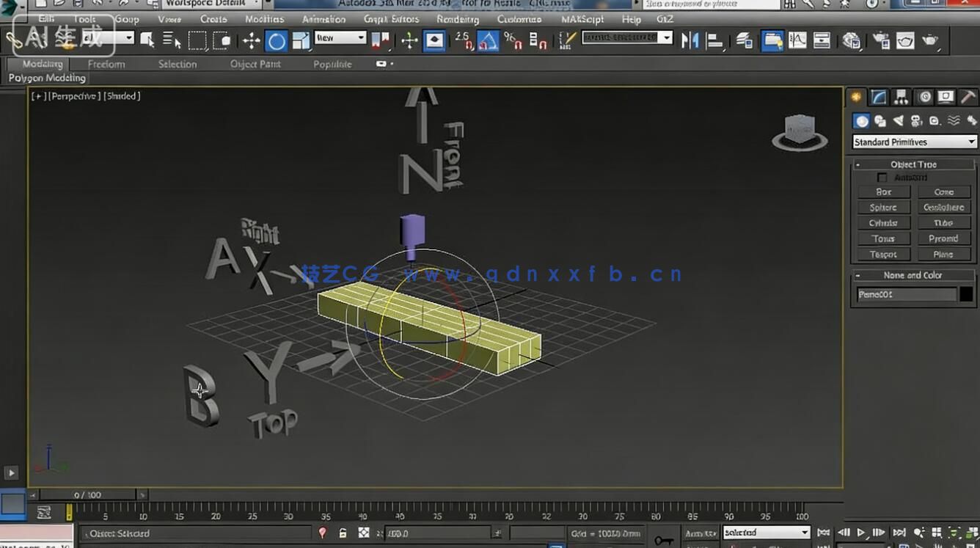Switch to the Hierarchy panel icon

coord(901,96)
